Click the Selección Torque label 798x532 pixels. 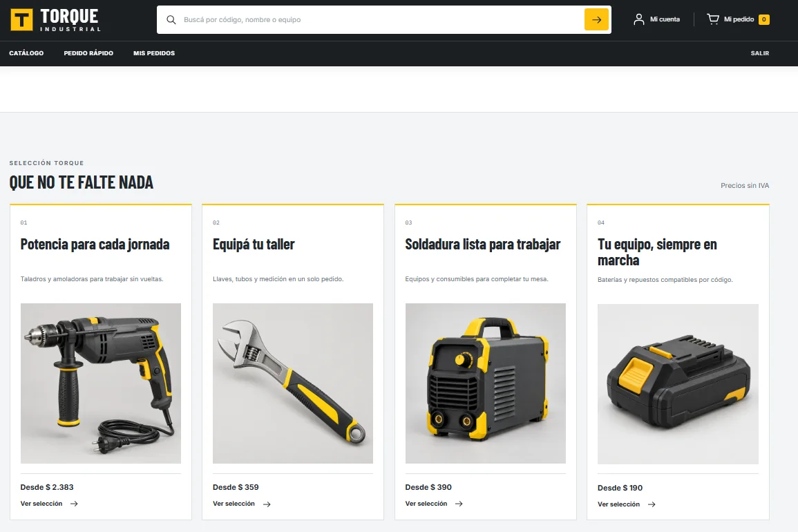[x=46, y=163]
